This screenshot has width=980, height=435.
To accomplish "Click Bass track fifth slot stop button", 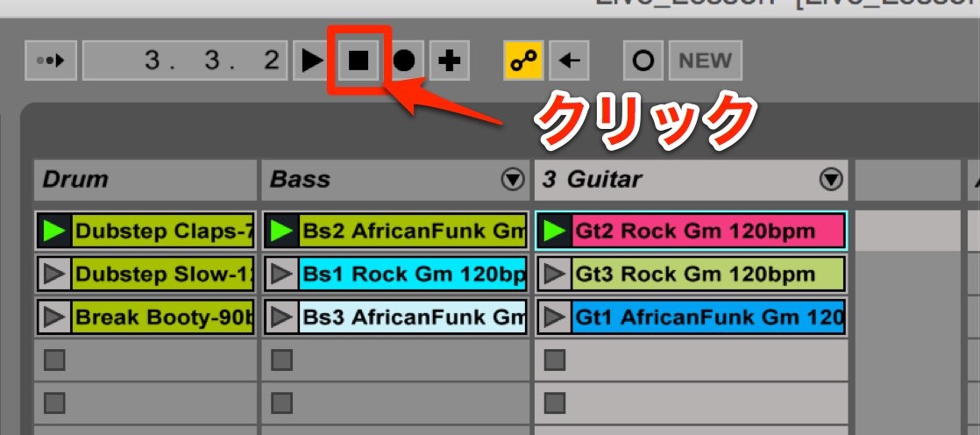I will click(x=282, y=403).
